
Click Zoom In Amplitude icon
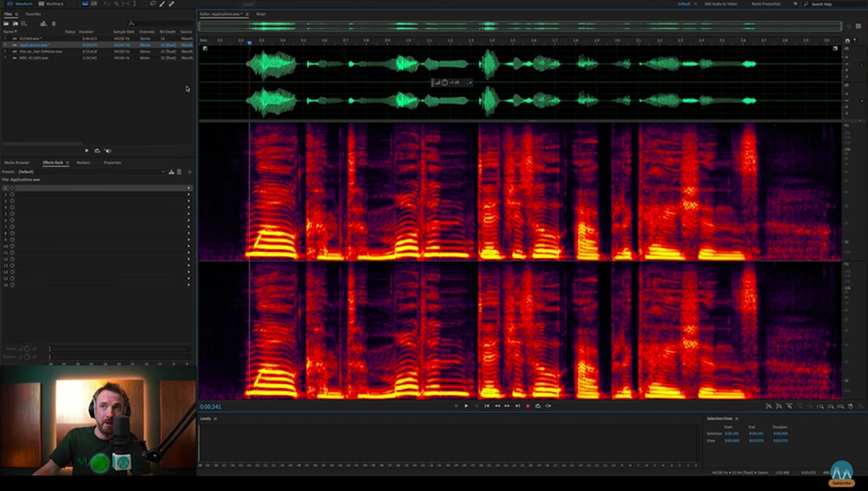[x=769, y=406]
